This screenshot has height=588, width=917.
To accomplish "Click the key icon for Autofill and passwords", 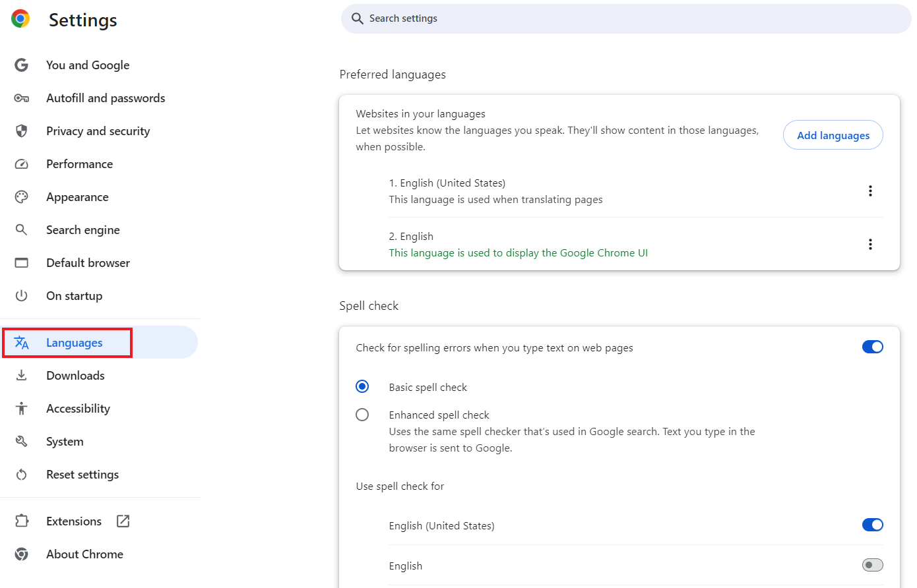I will (22, 98).
